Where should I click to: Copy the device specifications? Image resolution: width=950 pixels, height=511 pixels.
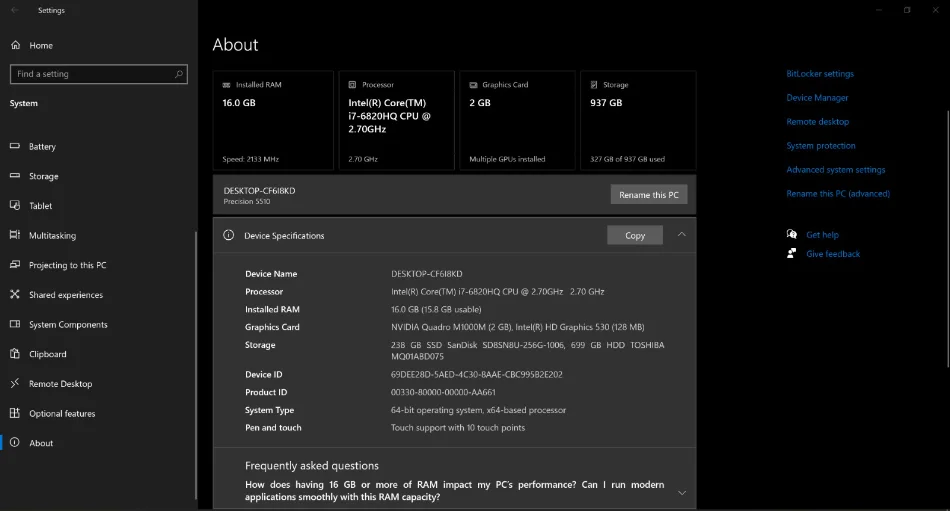click(635, 235)
